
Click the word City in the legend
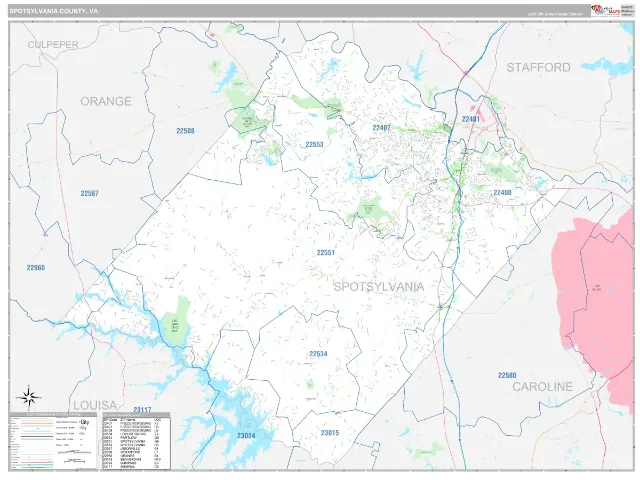[85, 422]
